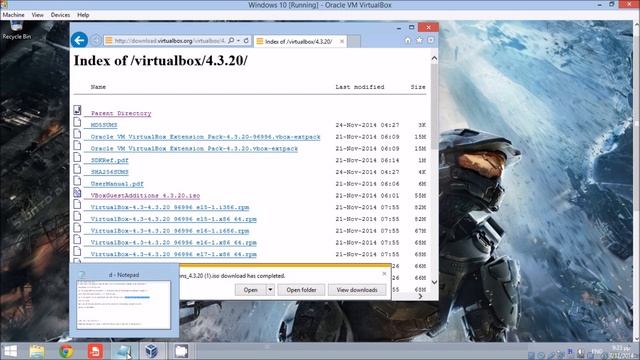Screen dimensions: 640x360
Task: Open the SDKRef.pdf link
Action: (x=109, y=160)
